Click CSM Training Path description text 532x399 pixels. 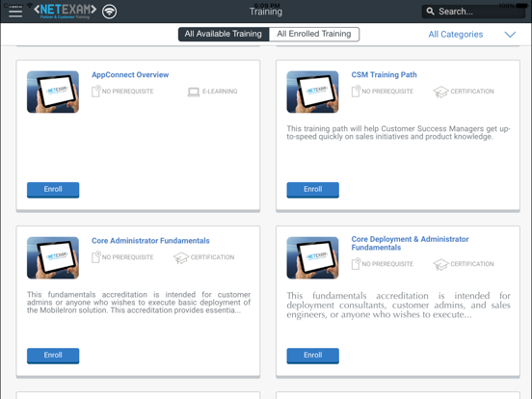(x=398, y=133)
